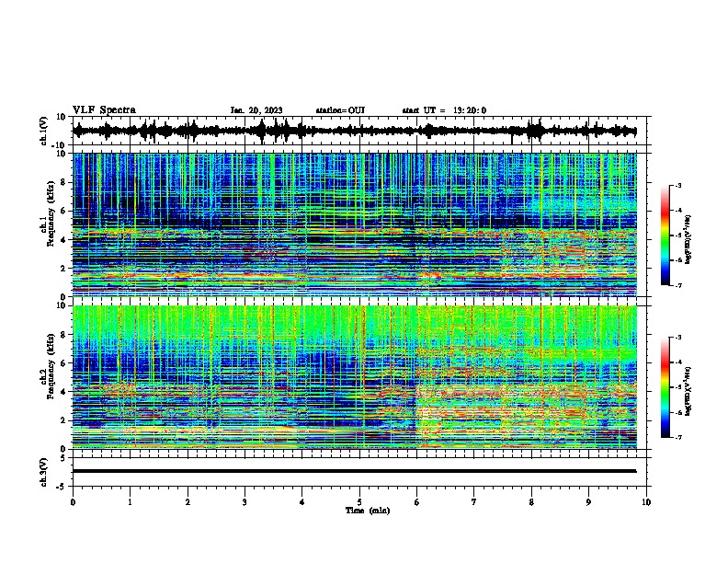This screenshot has height=563, width=728.
Task: Click the "-3" tick on ch.2 colorbar
Action: (678, 338)
